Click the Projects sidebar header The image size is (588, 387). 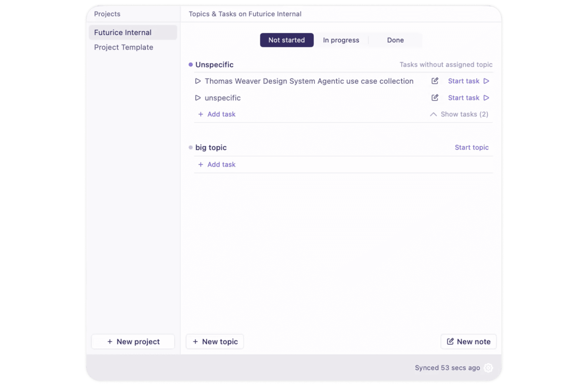107,14
